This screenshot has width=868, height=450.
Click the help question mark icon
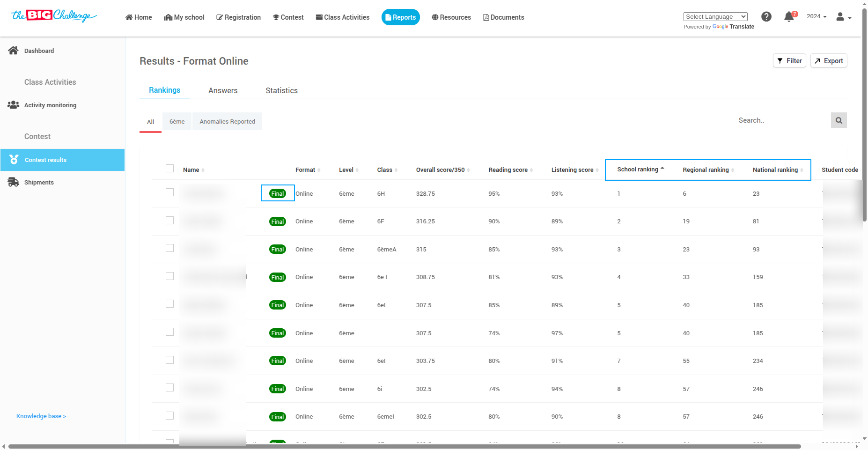point(766,17)
